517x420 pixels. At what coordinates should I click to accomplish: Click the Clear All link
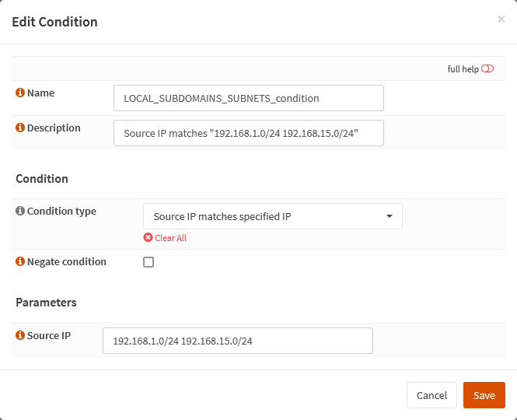point(170,238)
